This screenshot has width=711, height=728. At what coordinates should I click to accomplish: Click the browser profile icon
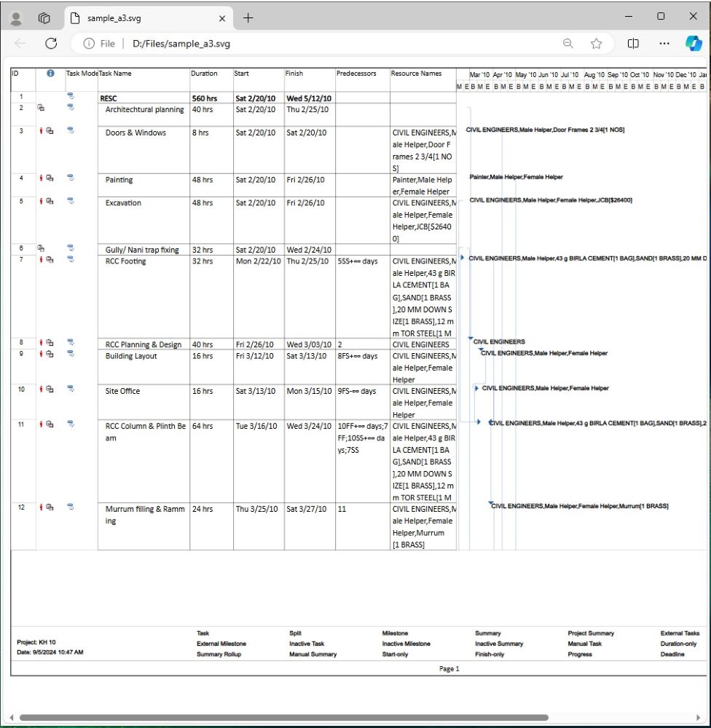click(x=17, y=18)
